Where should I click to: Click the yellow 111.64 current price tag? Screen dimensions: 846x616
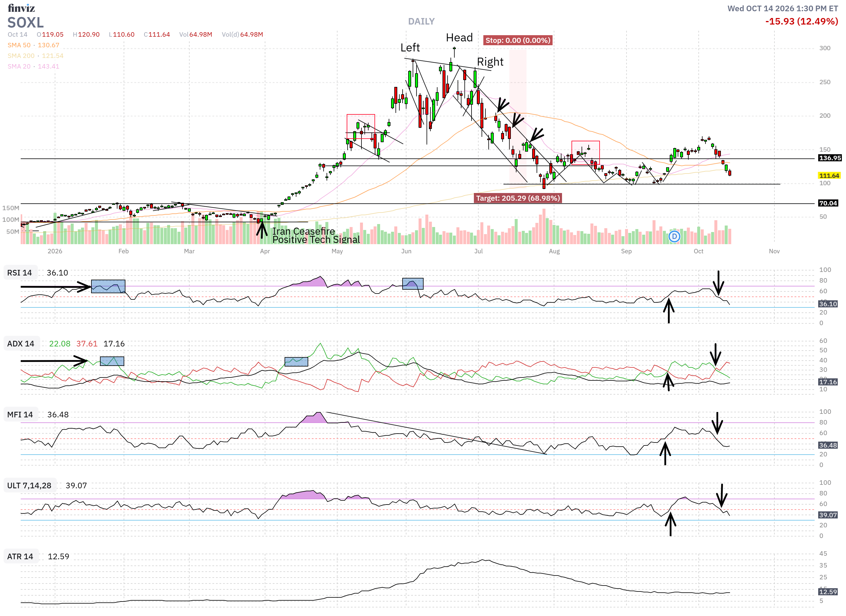coord(829,176)
